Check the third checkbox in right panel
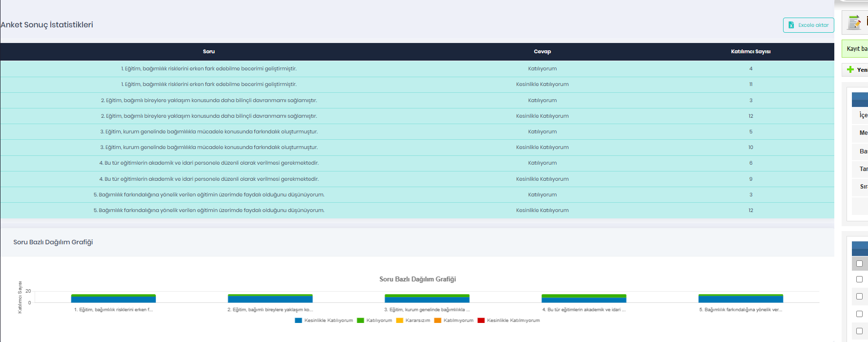Image resolution: width=868 pixels, height=342 pixels. (x=859, y=296)
